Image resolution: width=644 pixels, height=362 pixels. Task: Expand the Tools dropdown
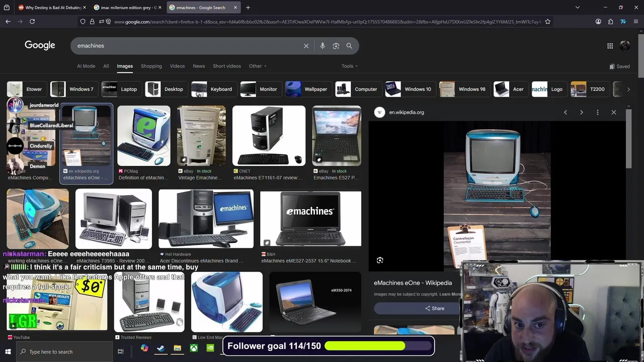(x=350, y=66)
